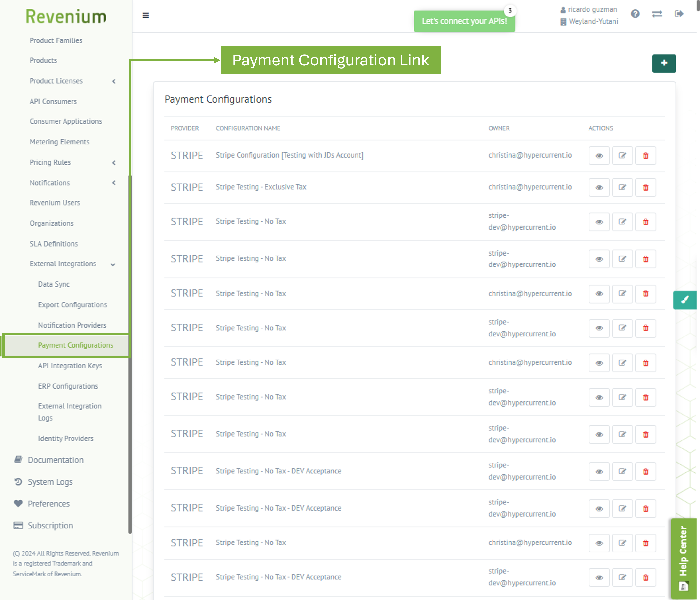View Stripe Configuration [Testing with JDs Account] details
The height and width of the screenshot is (600, 700).
pos(599,155)
